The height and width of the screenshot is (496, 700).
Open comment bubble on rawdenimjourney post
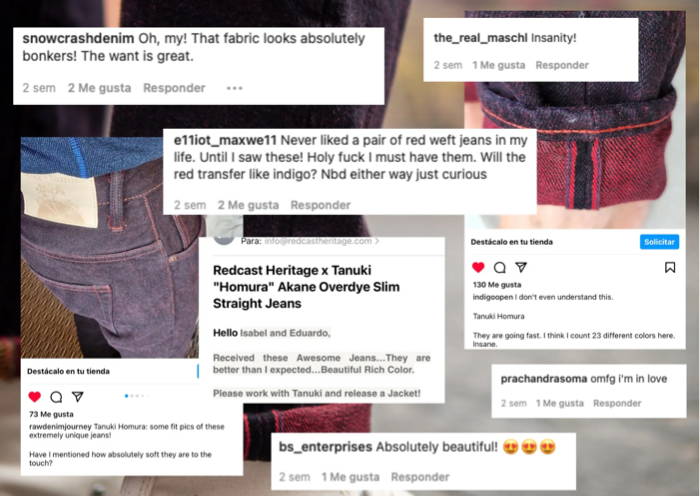click(56, 396)
